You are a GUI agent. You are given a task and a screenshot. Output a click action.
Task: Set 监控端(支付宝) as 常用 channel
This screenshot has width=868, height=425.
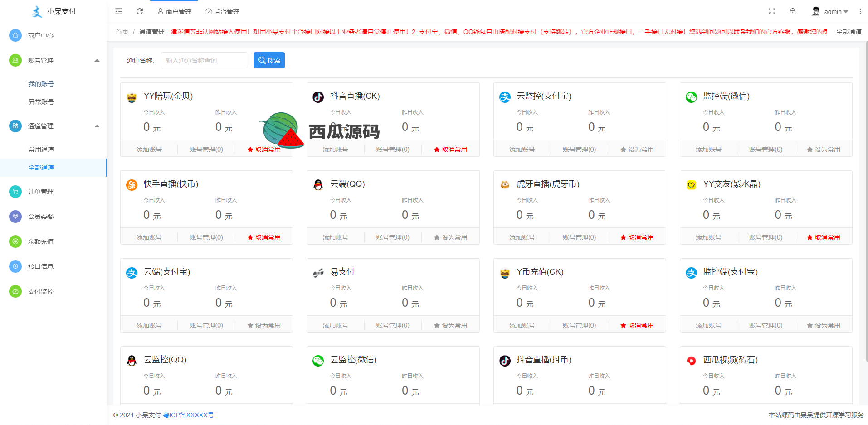(824, 325)
